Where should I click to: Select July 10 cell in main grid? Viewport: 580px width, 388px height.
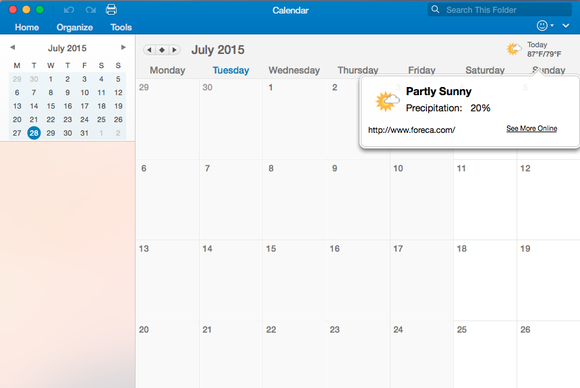click(422, 200)
